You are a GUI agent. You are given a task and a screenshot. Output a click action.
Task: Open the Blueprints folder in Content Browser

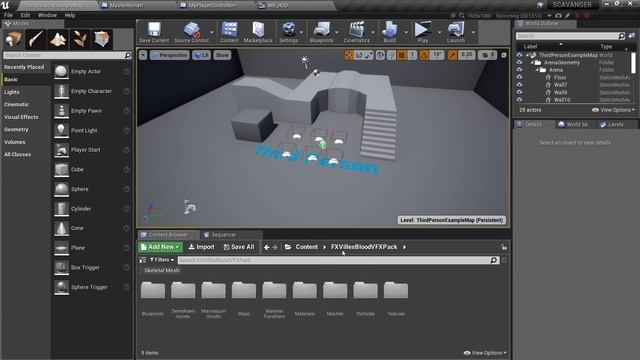(153, 291)
